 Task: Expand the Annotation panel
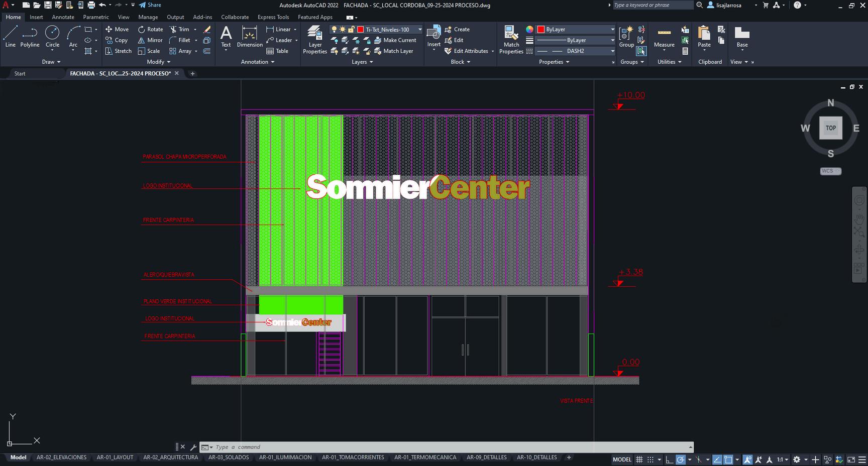[x=258, y=62]
